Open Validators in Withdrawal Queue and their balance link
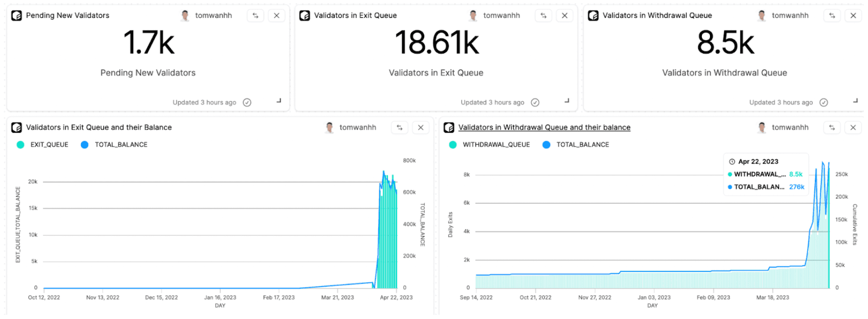This screenshot has height=319, width=868. 544,128
